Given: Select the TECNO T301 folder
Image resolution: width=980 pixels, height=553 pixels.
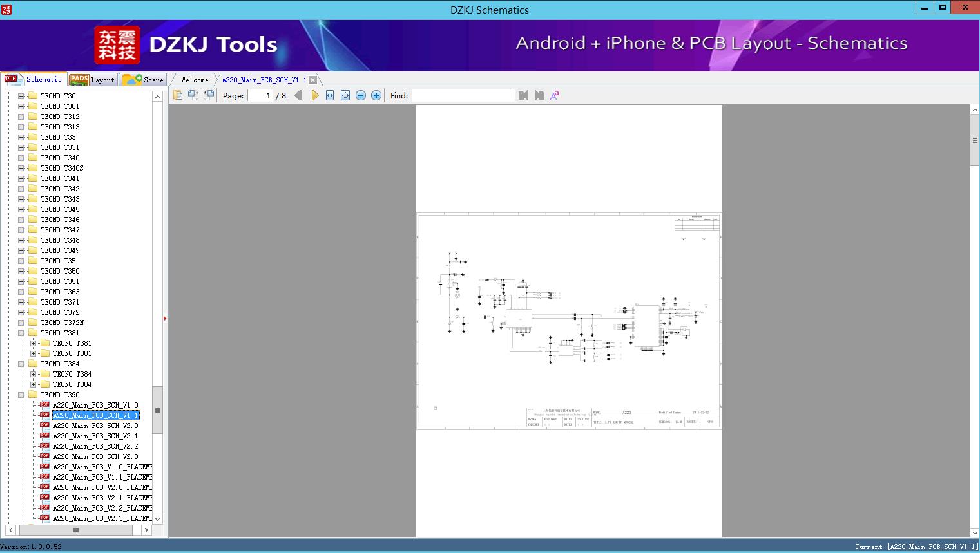Looking at the screenshot, I should click(x=60, y=106).
